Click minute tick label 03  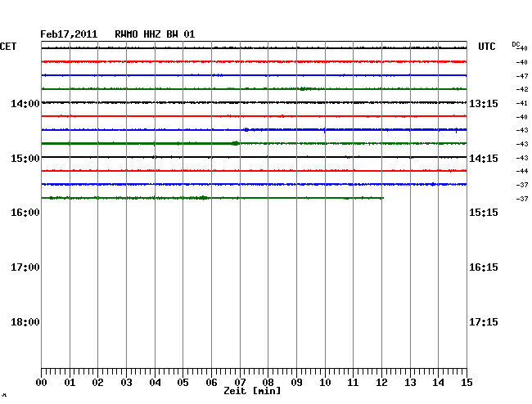point(127,383)
